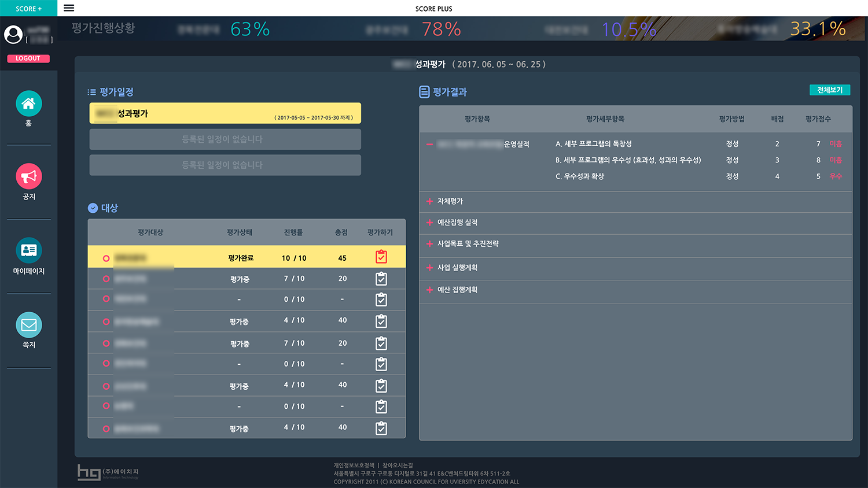The height and width of the screenshot is (488, 868).
Task: Click the user profile avatar icon
Action: coord(13,35)
